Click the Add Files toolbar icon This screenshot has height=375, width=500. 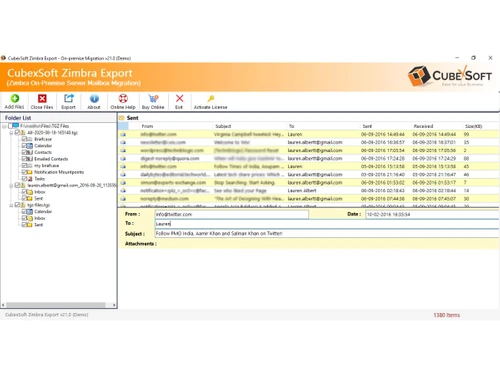[x=14, y=98]
